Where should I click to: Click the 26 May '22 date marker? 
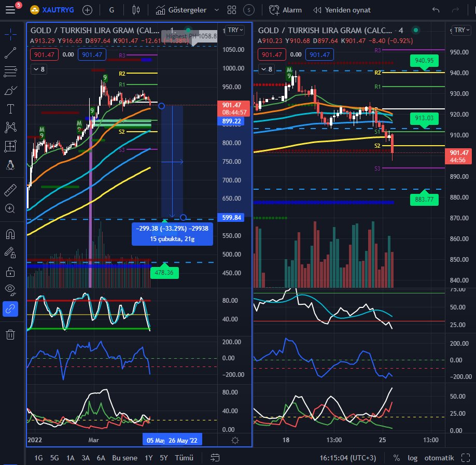[183, 440]
